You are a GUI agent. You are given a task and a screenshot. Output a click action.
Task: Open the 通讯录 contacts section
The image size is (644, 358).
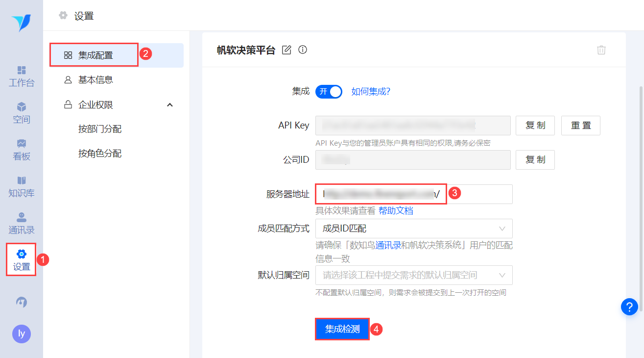tap(22, 224)
